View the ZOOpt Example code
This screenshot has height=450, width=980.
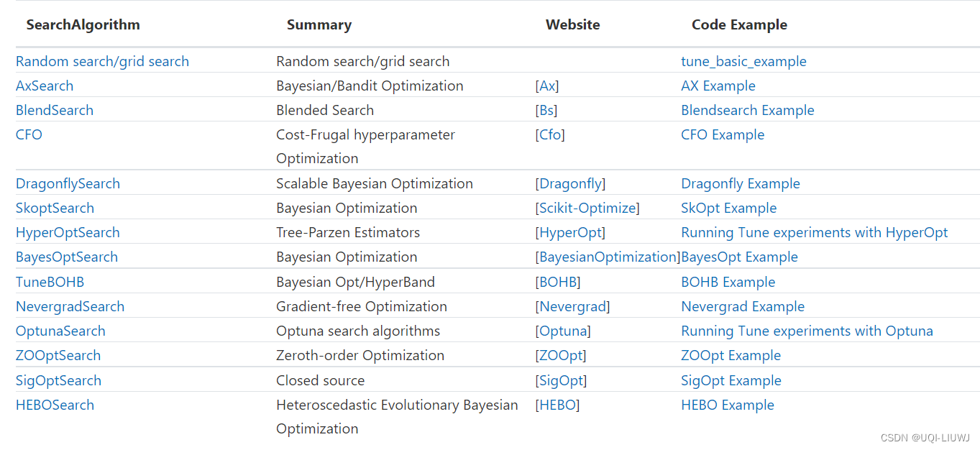click(731, 356)
